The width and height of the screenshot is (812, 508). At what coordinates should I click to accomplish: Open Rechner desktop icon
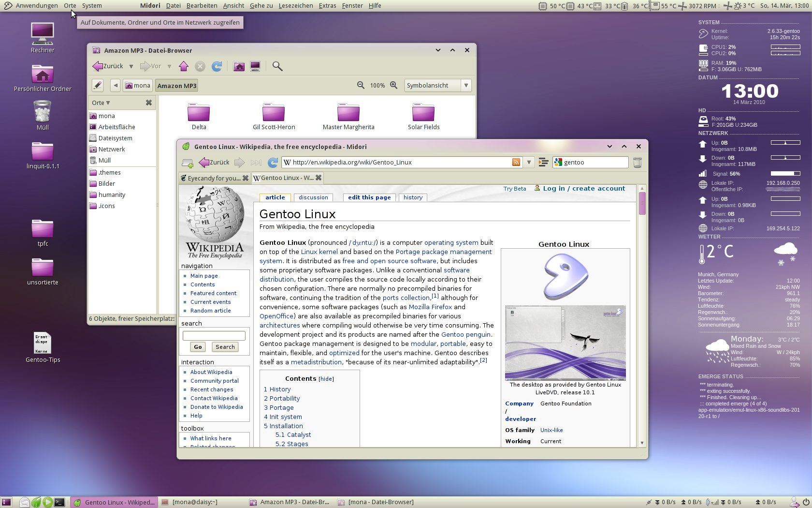[43, 38]
